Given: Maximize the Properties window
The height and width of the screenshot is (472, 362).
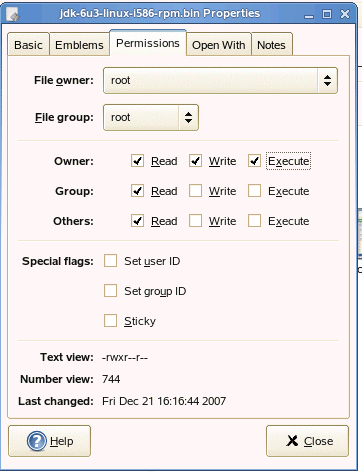Looking at the screenshot, I should [327, 14].
